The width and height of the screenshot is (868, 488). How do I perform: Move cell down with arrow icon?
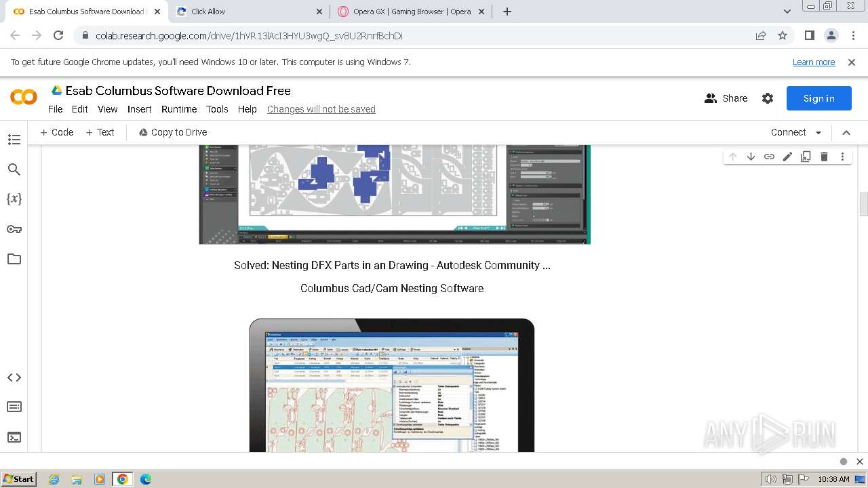tap(751, 157)
